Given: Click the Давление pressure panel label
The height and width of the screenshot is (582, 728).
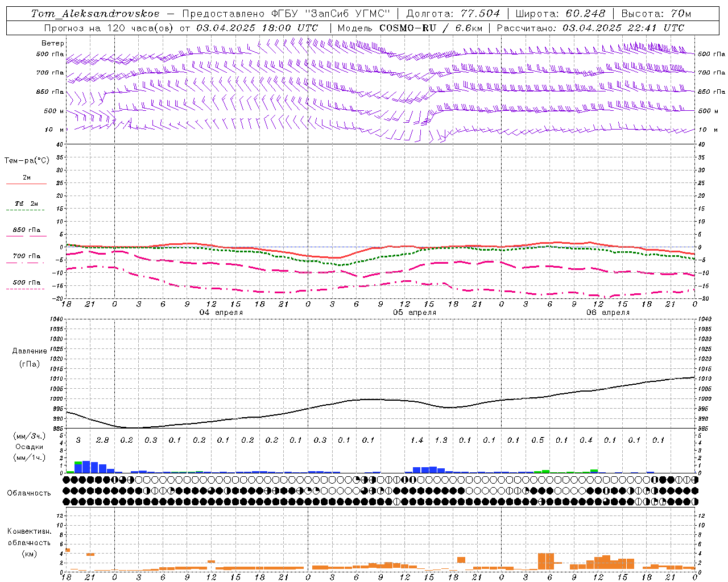Looking at the screenshot, I should tap(30, 351).
